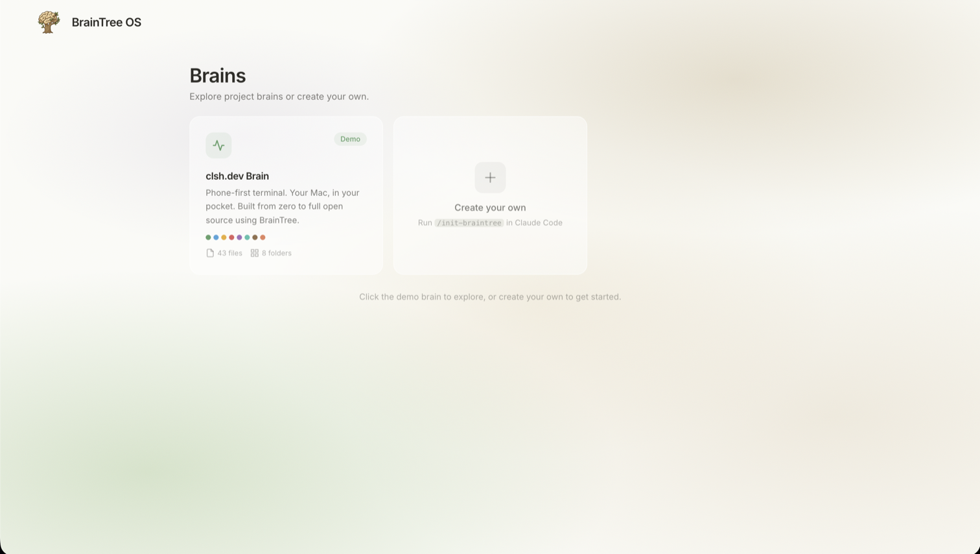Open the clsh.dev Brain card title

click(x=237, y=176)
